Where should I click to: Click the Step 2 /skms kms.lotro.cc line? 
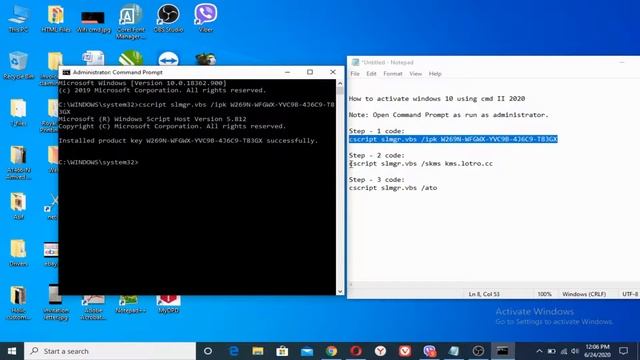tap(421, 164)
